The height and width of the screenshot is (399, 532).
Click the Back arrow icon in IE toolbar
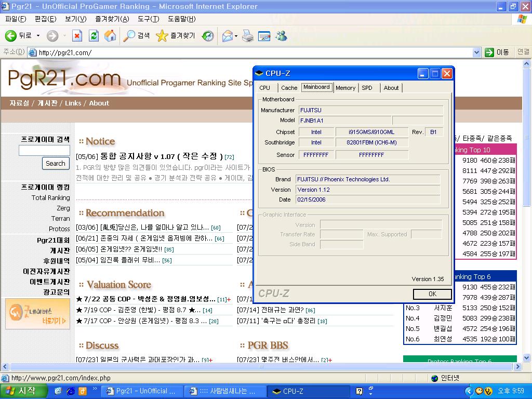click(10, 36)
